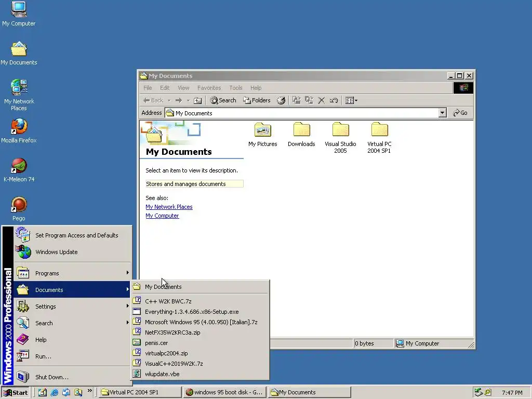
Task: Open Help from the Start menu
Action: 72,340
